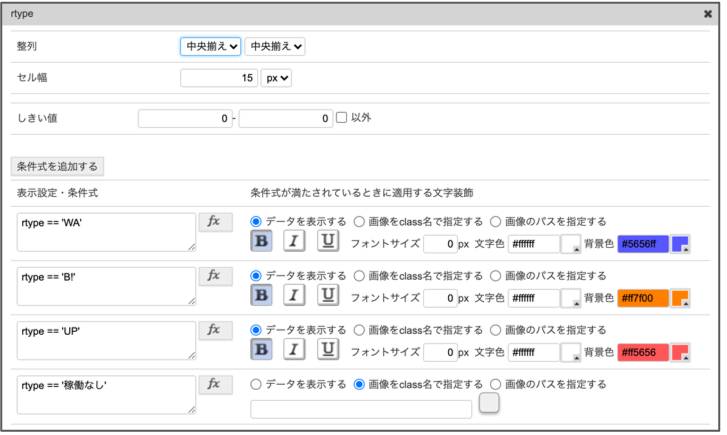Click the セル幅 width input field
The image size is (727, 435).
[x=218, y=78]
